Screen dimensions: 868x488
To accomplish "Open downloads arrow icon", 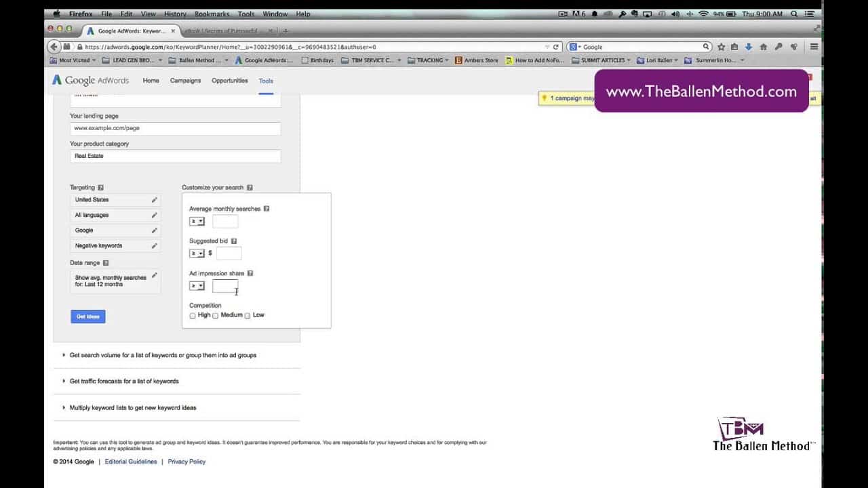I will click(x=749, y=47).
